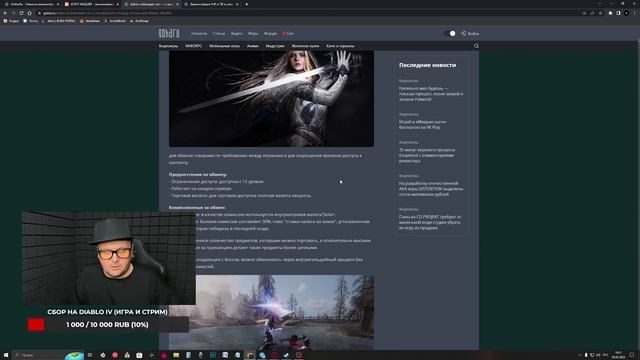The width and height of the screenshot is (640, 360).
Task: Toggle the browser side panel
Action: pyautogui.click(x=618, y=13)
